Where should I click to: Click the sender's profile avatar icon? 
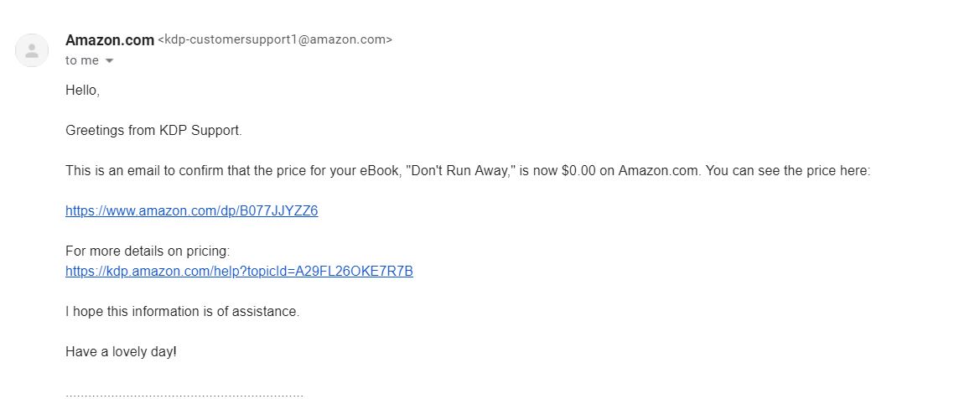coord(32,49)
